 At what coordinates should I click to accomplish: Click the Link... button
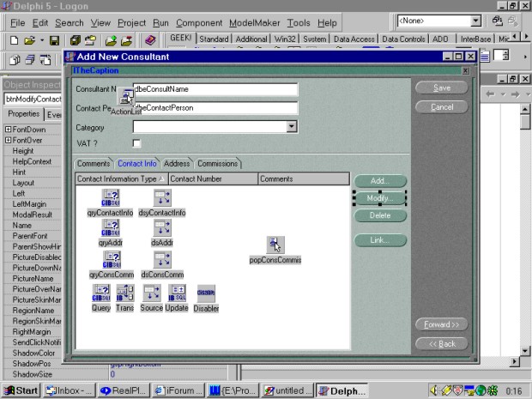click(380, 240)
